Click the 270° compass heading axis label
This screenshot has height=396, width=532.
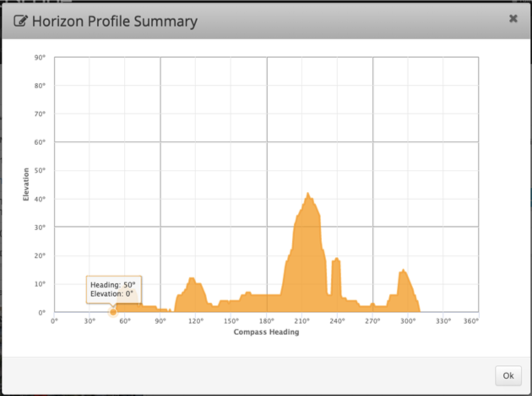coord(372,321)
